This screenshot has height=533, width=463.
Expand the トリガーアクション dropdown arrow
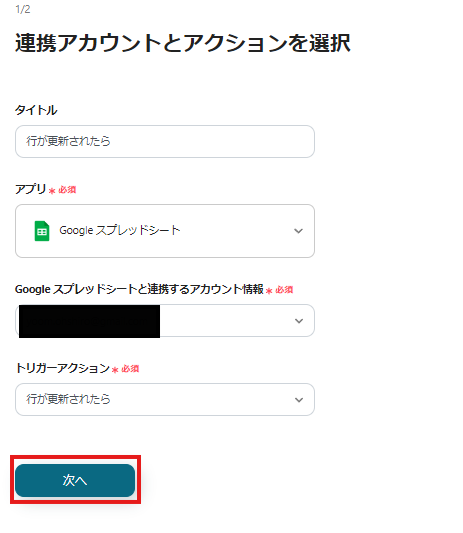pos(299,400)
